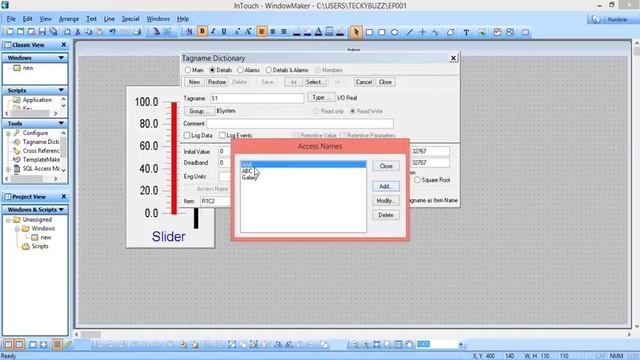640x360 pixels.
Task: Collapse the Windows folder in Project View
Action: pos(17,229)
